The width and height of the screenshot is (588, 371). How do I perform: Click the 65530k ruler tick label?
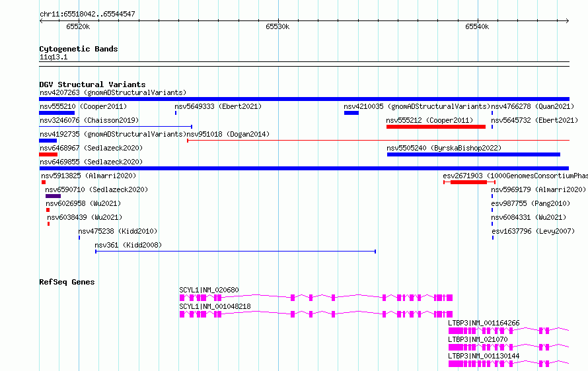(x=277, y=26)
